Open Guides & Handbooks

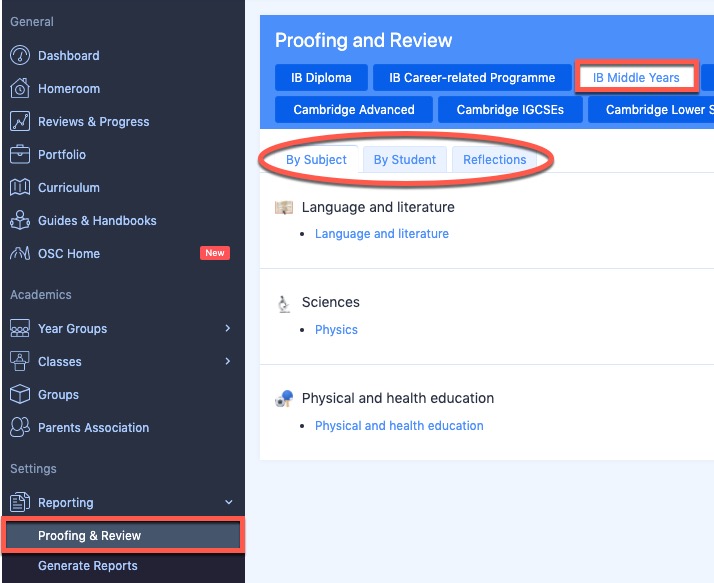click(97, 220)
